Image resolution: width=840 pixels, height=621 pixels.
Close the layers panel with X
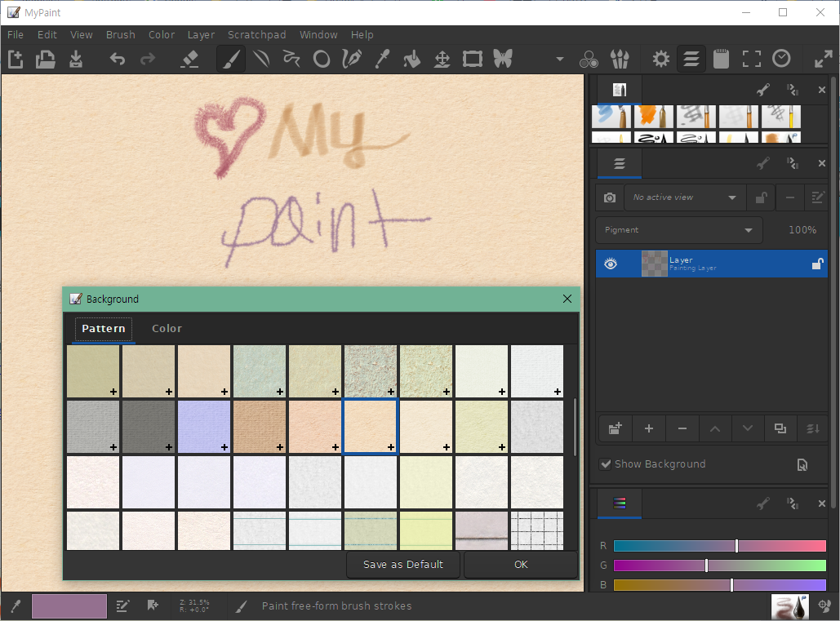pos(822,163)
